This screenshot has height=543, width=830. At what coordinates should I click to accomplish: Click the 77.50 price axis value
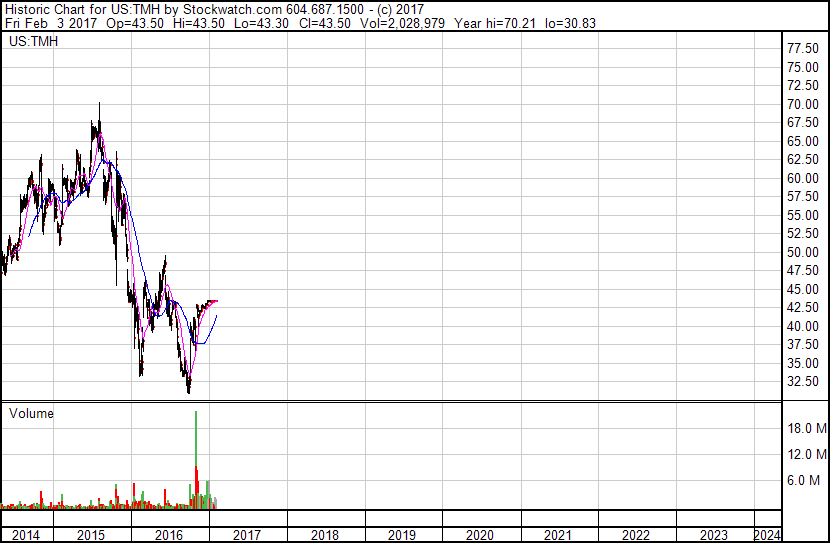(x=803, y=49)
